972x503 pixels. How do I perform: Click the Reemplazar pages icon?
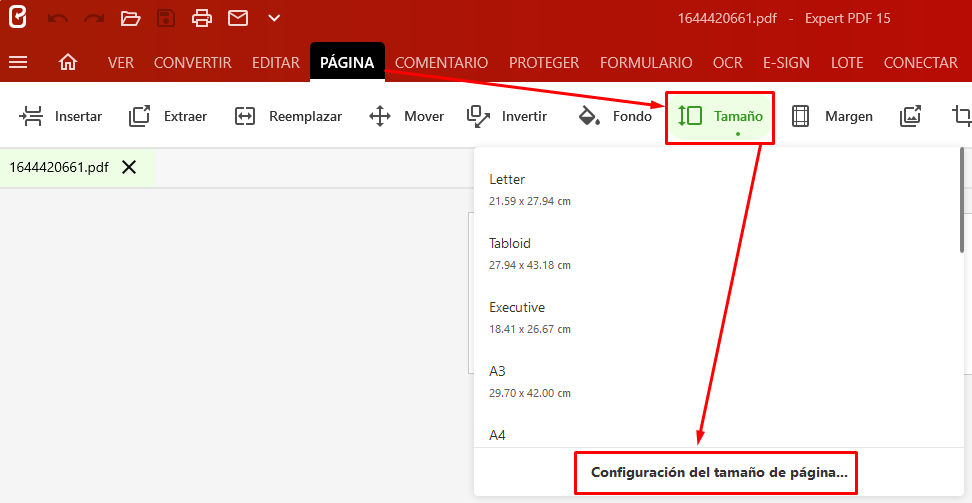[x=245, y=116]
